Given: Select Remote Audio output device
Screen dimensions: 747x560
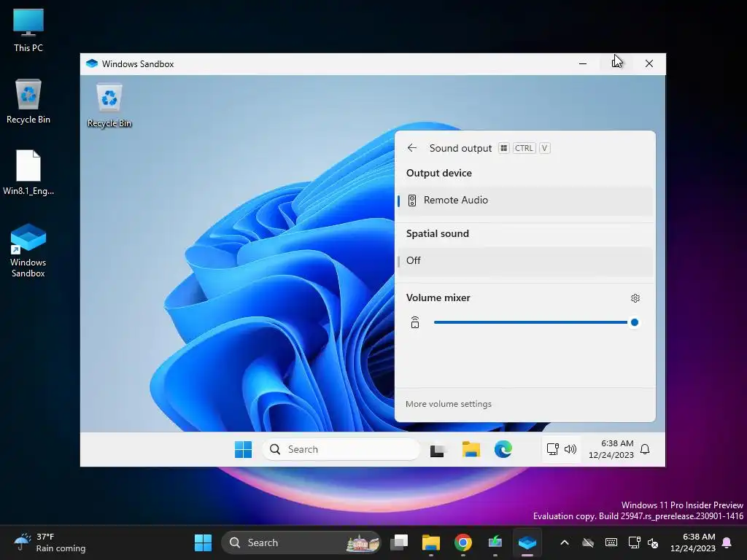Looking at the screenshot, I should coord(525,201).
